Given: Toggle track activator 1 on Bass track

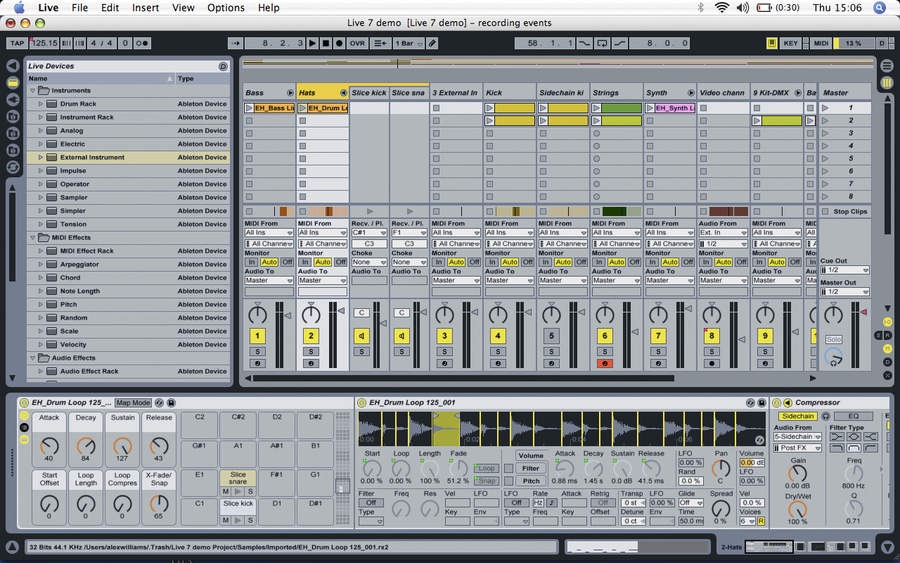Looking at the screenshot, I should click(257, 336).
